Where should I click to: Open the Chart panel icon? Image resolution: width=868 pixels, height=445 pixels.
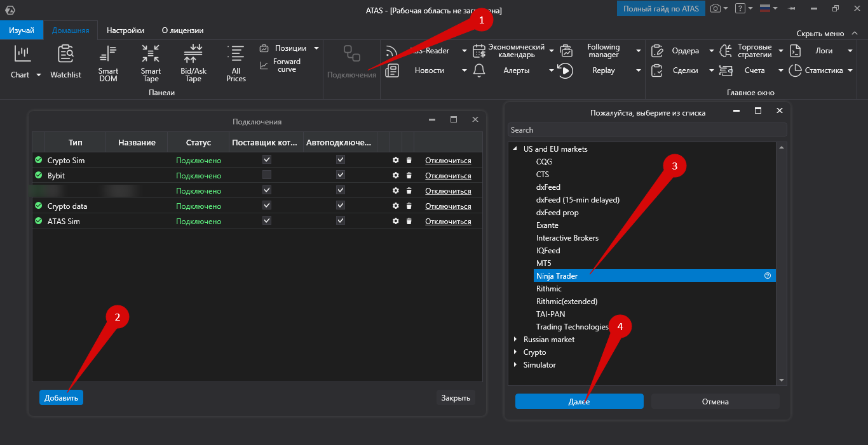pos(23,55)
